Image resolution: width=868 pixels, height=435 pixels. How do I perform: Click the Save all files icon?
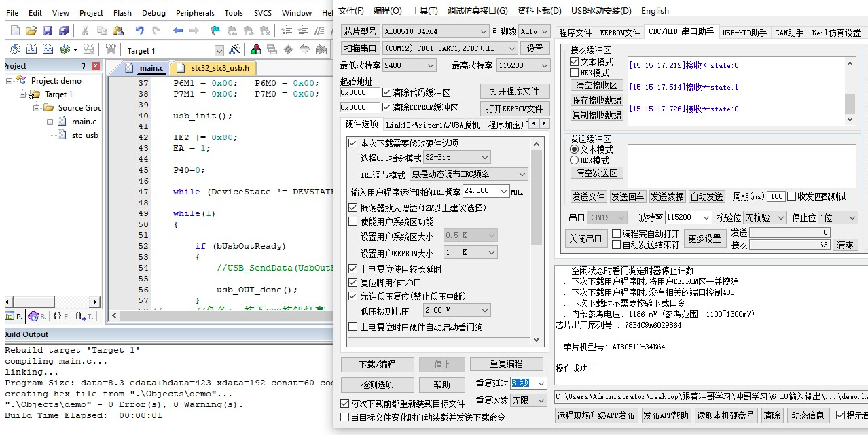point(64,31)
